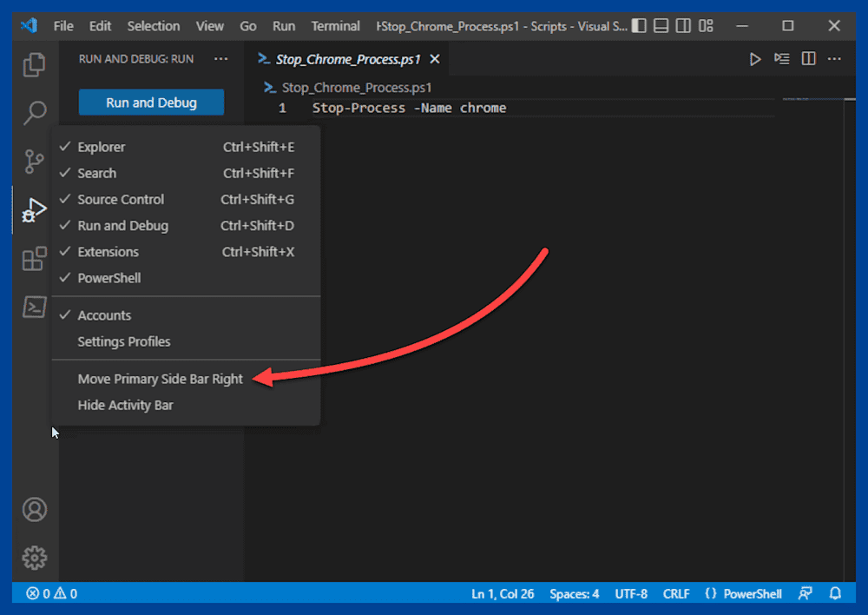868x615 pixels.
Task: Uncheck Source Control in context menu
Action: point(186,200)
